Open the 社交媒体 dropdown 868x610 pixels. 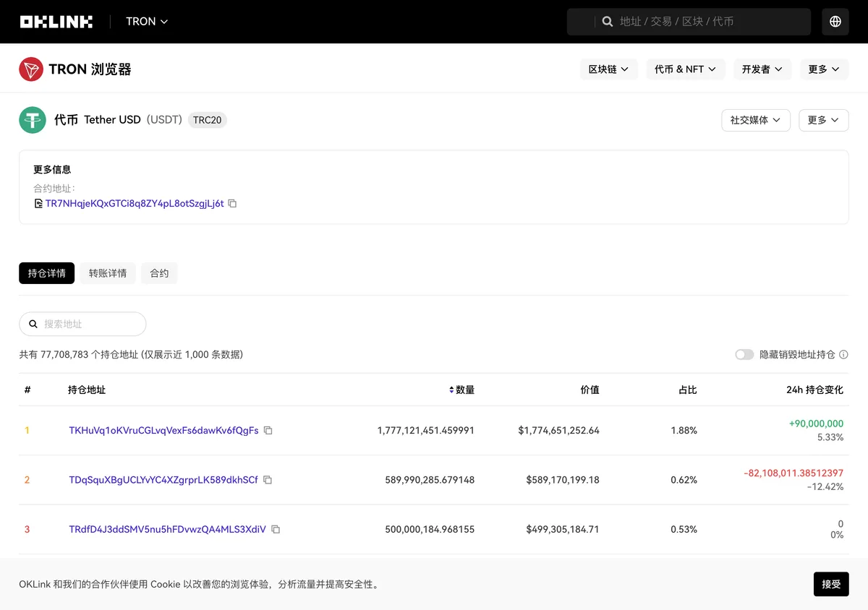tap(756, 120)
